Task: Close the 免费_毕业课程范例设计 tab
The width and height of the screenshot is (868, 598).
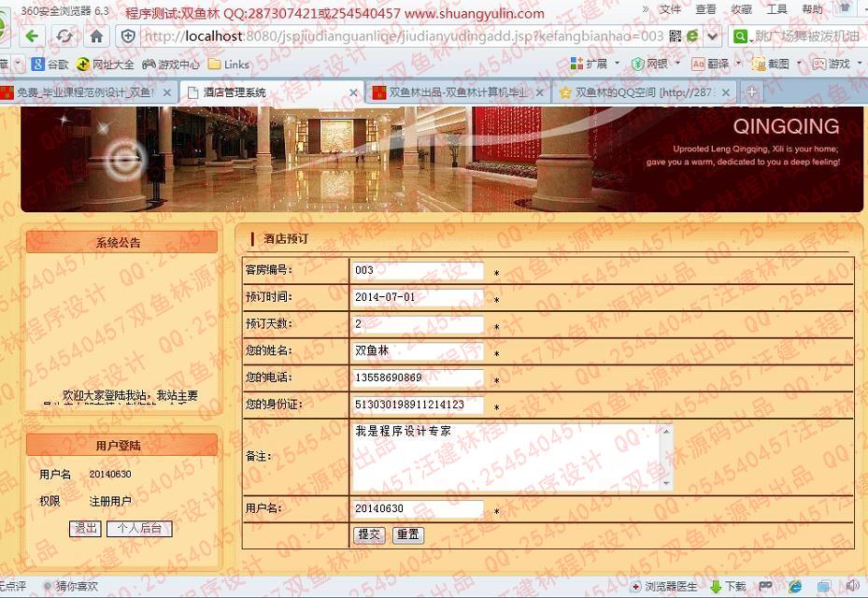Action: coord(166,93)
